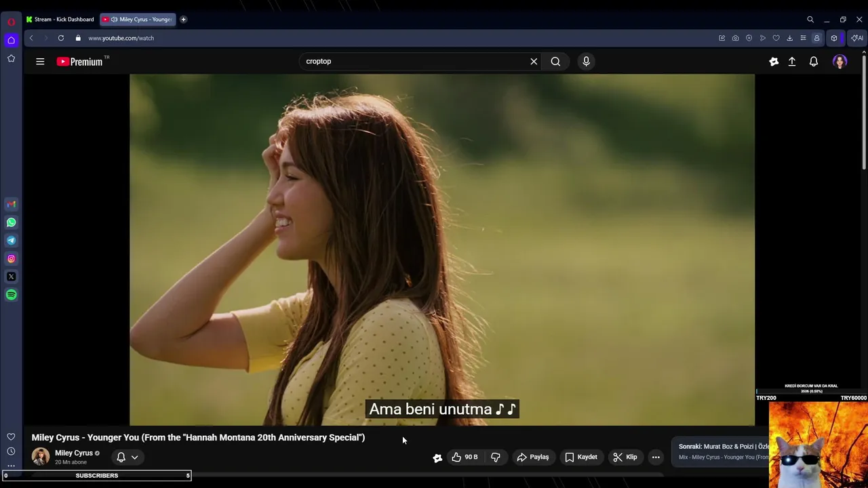Click the TRY200 goal progress bar
The image size is (868, 488).
tap(811, 392)
